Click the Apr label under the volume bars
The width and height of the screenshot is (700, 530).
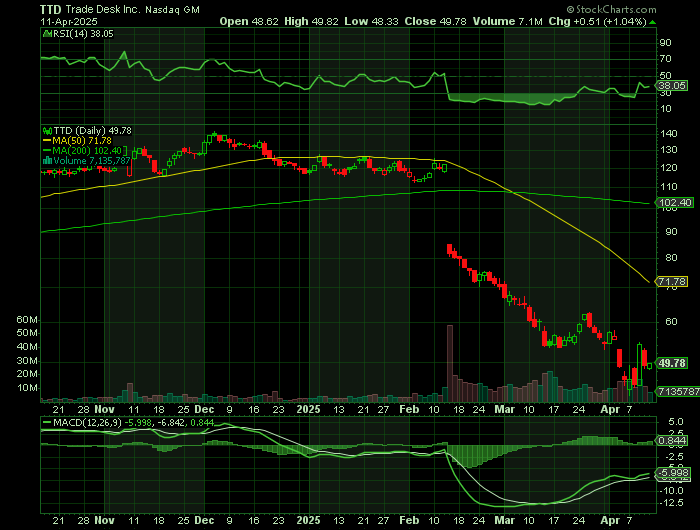pos(609,409)
